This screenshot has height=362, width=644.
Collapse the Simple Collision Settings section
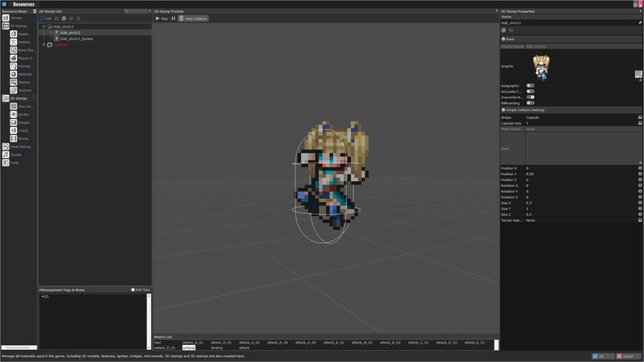point(503,110)
